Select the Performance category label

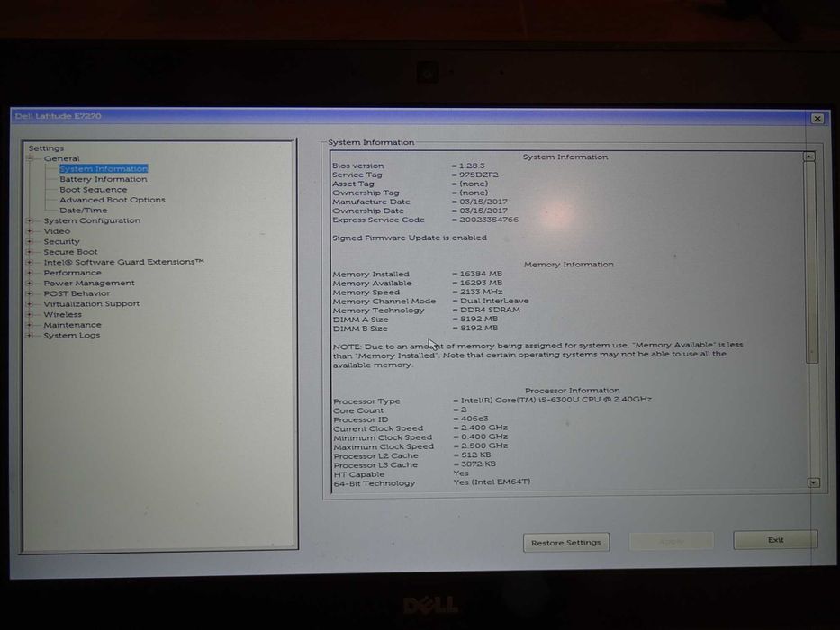(x=72, y=273)
